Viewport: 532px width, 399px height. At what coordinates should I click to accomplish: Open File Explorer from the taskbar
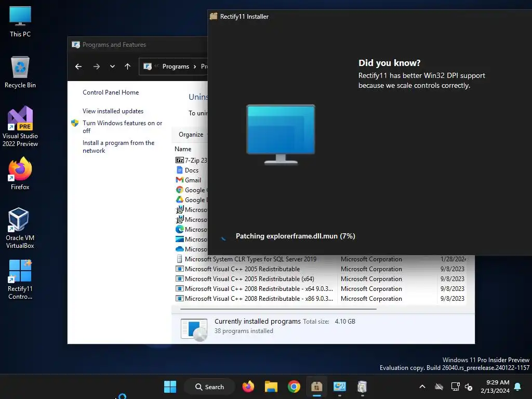tap(271, 387)
